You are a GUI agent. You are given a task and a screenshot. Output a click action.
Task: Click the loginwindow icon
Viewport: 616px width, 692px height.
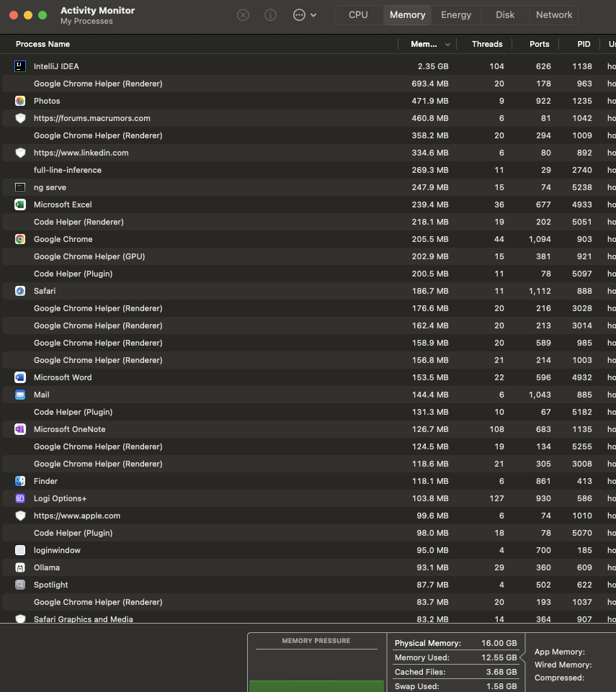pos(20,550)
